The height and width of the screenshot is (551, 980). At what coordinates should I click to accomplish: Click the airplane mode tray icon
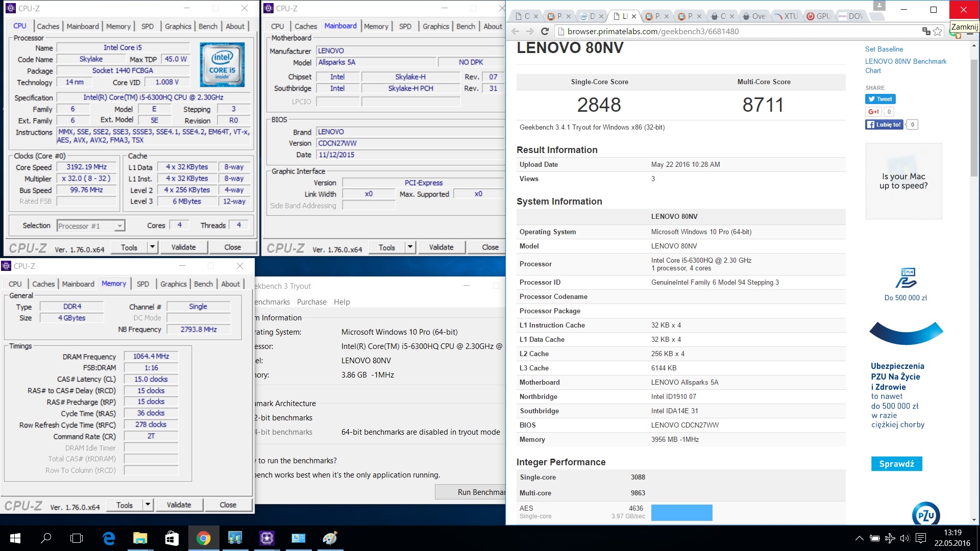890,538
